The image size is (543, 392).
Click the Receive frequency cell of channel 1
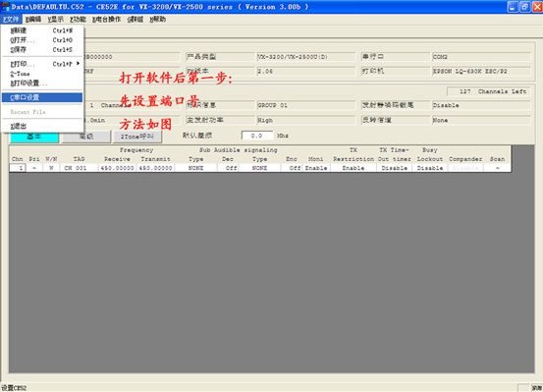click(117, 168)
